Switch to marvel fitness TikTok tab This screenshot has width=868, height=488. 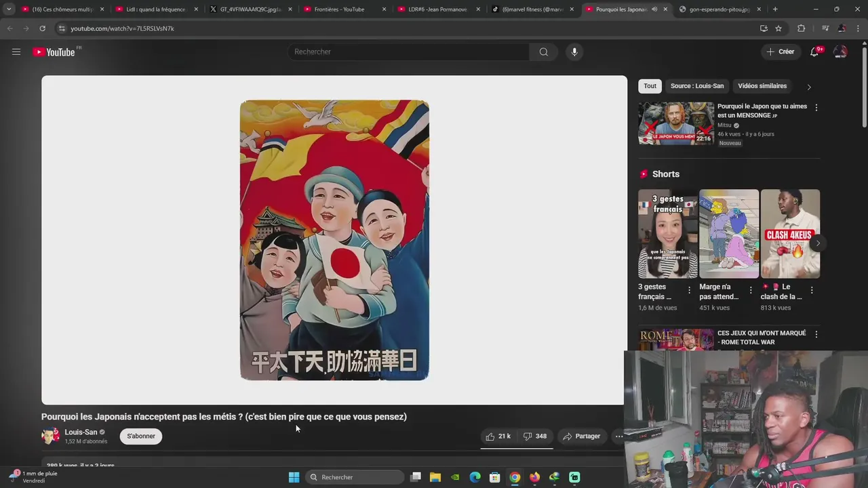532,9
